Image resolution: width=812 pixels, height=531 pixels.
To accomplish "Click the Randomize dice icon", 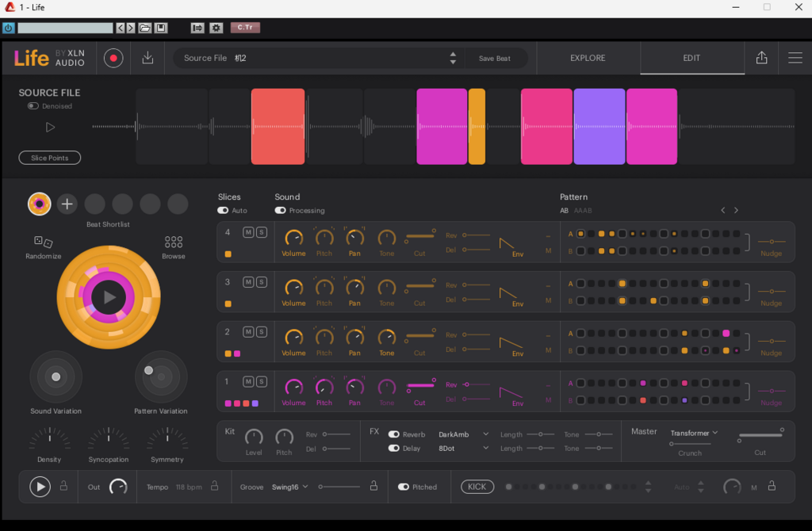I will pyautogui.click(x=44, y=242).
